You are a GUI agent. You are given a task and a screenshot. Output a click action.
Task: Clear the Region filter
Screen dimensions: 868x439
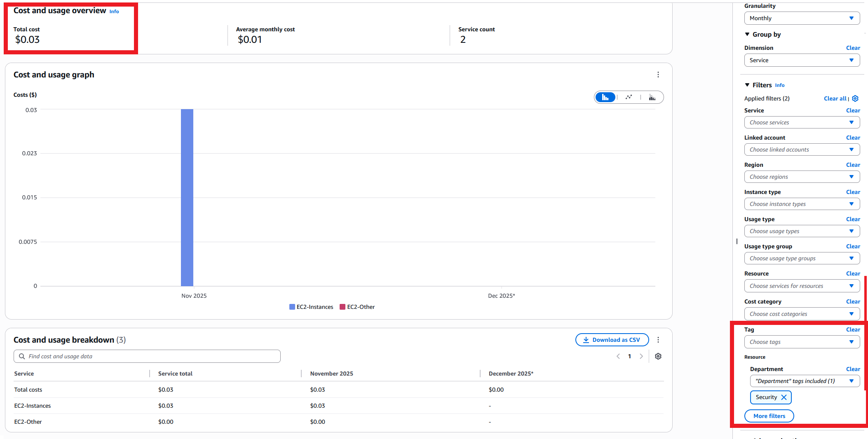(x=853, y=165)
